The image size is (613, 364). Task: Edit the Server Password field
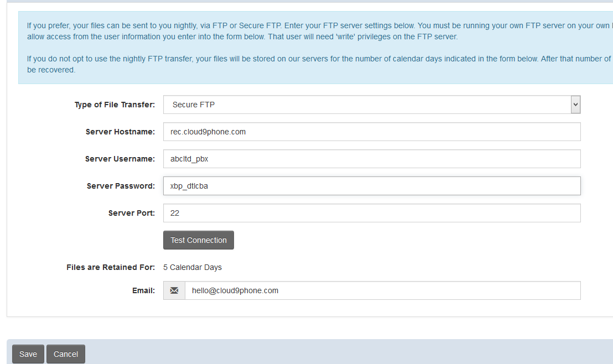pyautogui.click(x=372, y=186)
